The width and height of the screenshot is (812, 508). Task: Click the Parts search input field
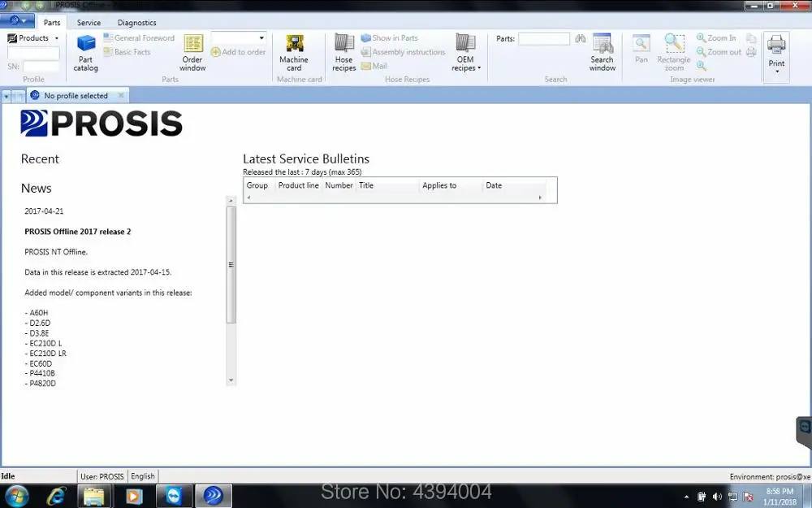(x=544, y=38)
